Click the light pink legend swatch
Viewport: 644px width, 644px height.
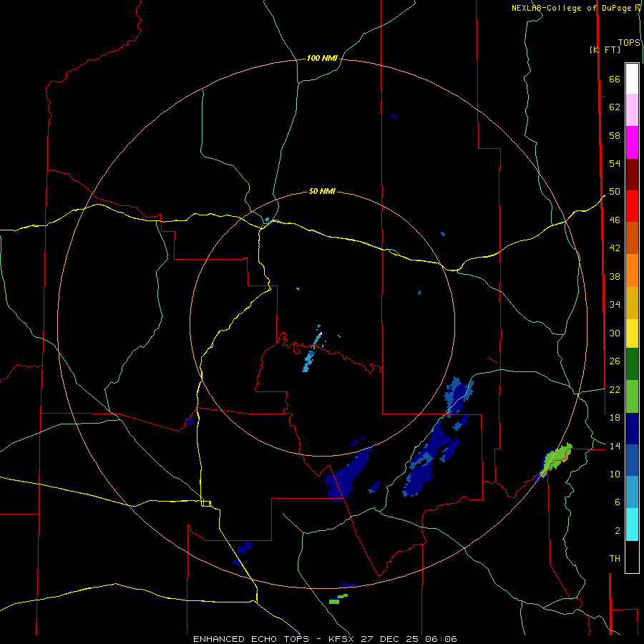632,109
